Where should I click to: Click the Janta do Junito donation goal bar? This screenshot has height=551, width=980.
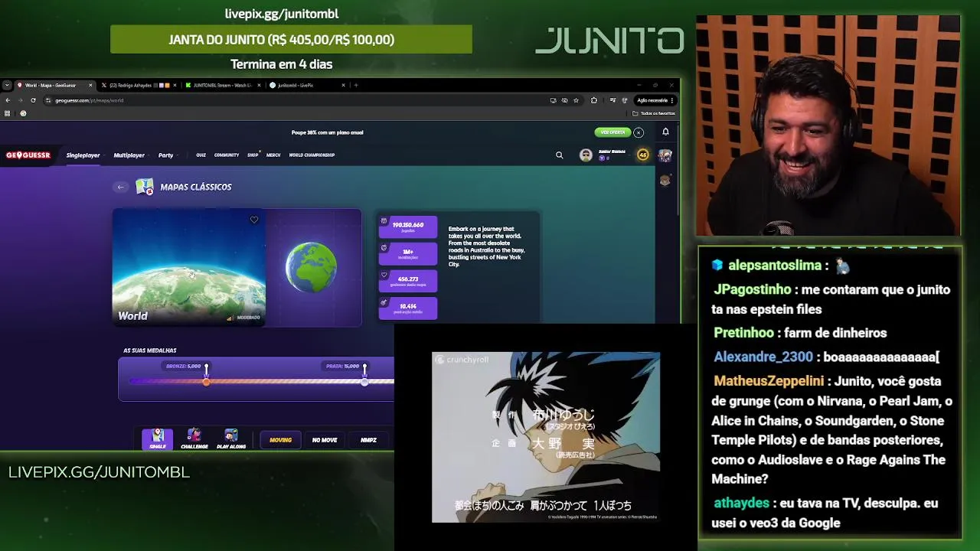click(x=291, y=40)
